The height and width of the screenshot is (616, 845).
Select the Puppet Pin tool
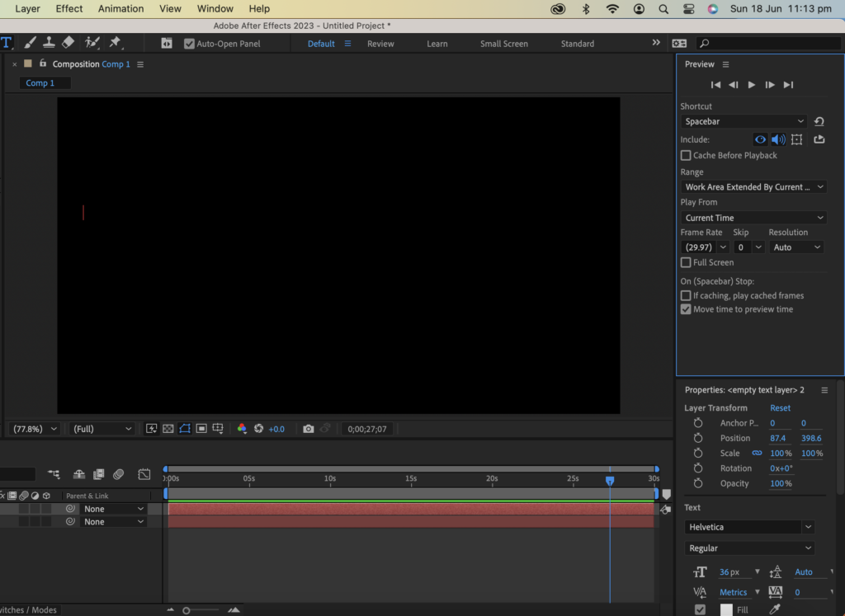coord(115,43)
